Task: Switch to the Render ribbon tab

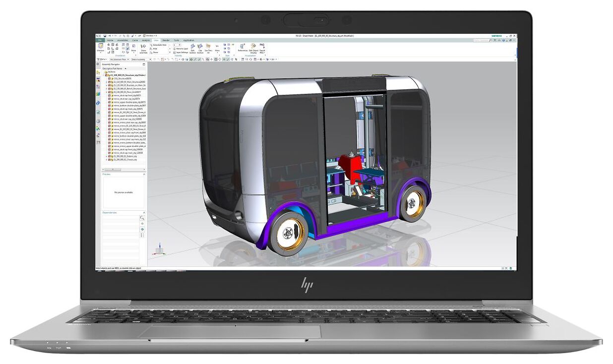Action: 166,40
